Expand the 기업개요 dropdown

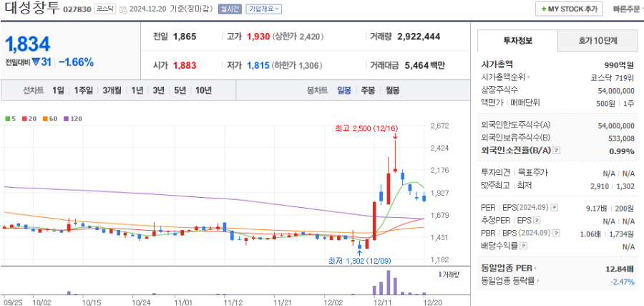pyautogui.click(x=263, y=9)
